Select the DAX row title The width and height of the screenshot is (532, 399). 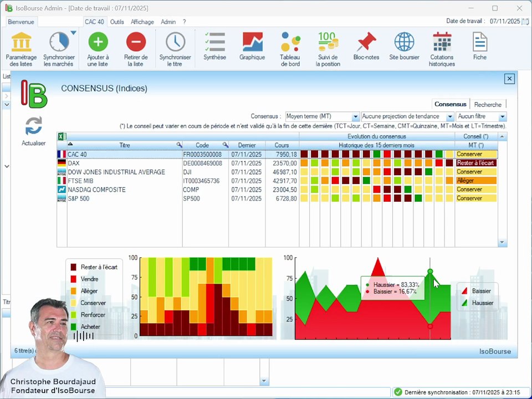74,163
